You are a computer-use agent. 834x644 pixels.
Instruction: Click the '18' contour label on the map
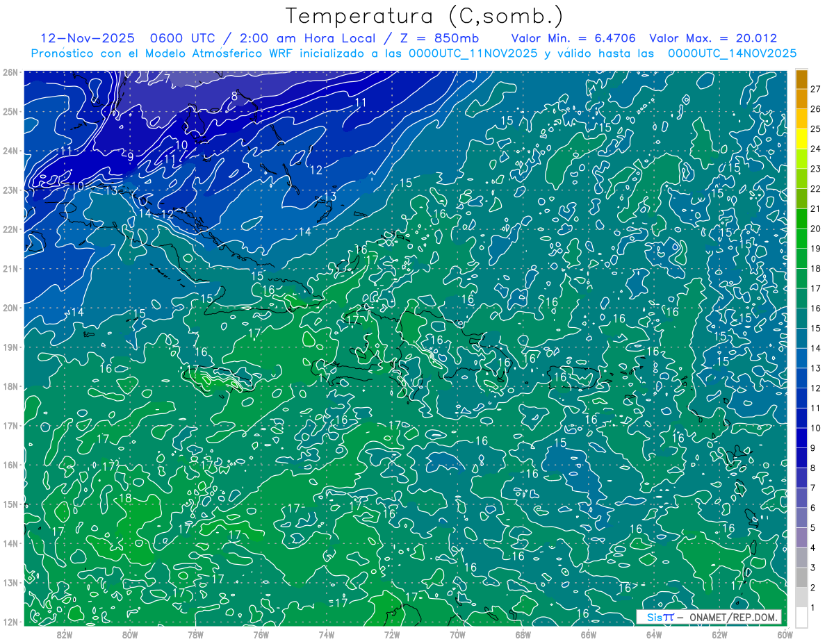click(x=125, y=498)
